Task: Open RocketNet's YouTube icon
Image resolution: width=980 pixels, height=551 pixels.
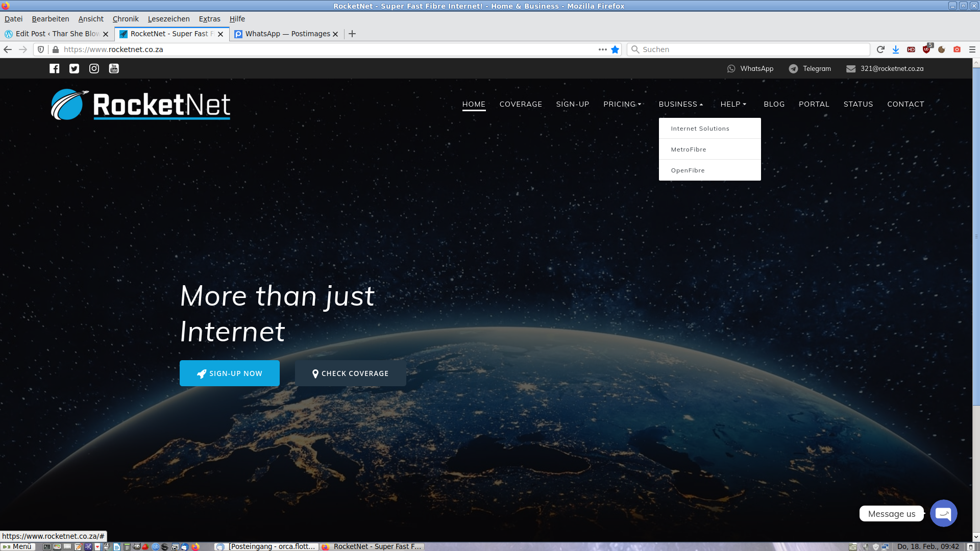Action: [x=114, y=68]
